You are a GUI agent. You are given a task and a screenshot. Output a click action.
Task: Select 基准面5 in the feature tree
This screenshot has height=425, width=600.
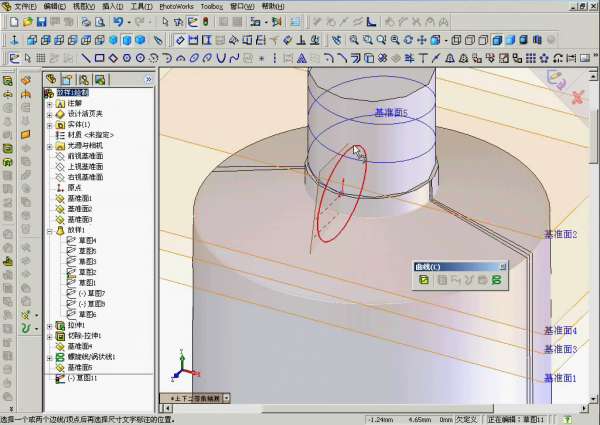[78, 367]
